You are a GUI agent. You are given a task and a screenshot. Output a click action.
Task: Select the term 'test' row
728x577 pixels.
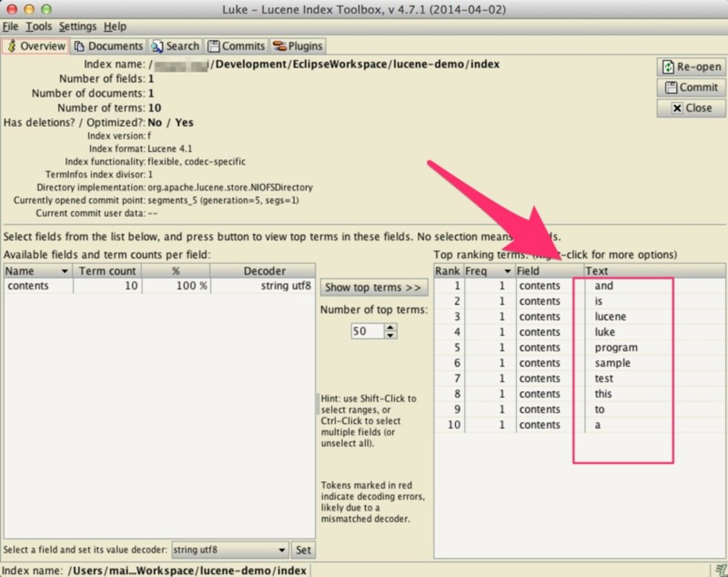(x=579, y=379)
